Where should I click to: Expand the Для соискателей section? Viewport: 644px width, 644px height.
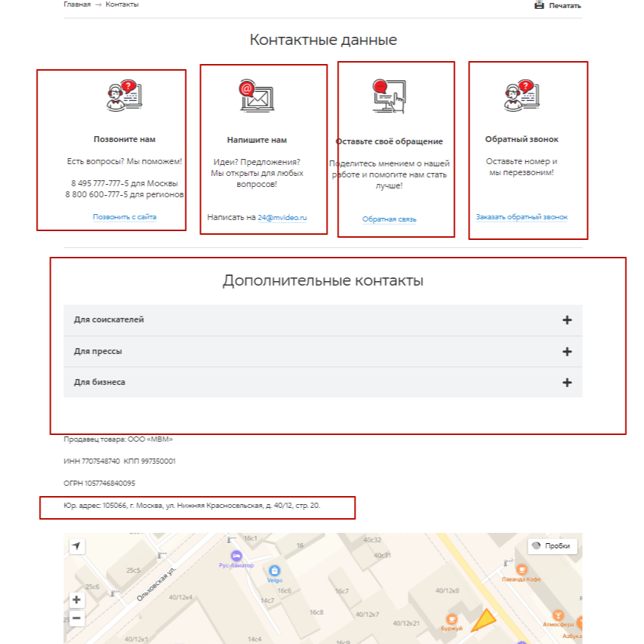pos(566,320)
